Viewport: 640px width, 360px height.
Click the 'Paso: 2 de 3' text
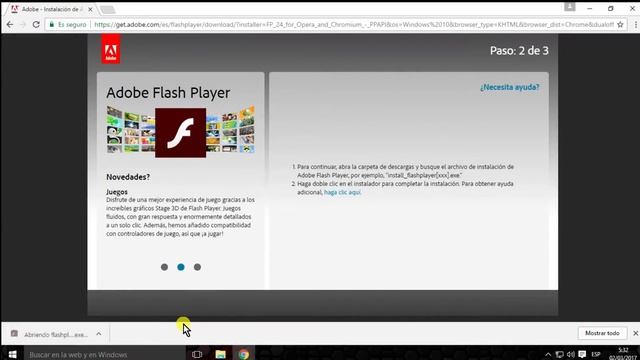click(x=519, y=51)
